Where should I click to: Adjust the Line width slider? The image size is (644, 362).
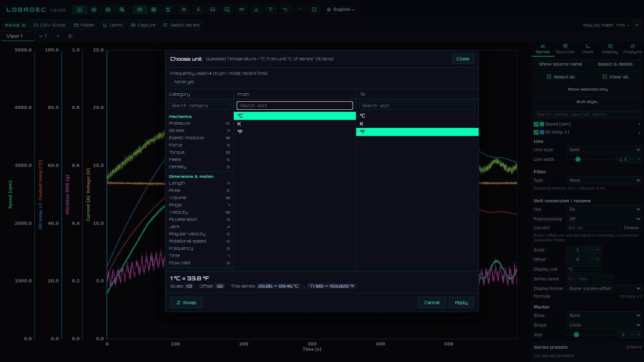(590, 159)
